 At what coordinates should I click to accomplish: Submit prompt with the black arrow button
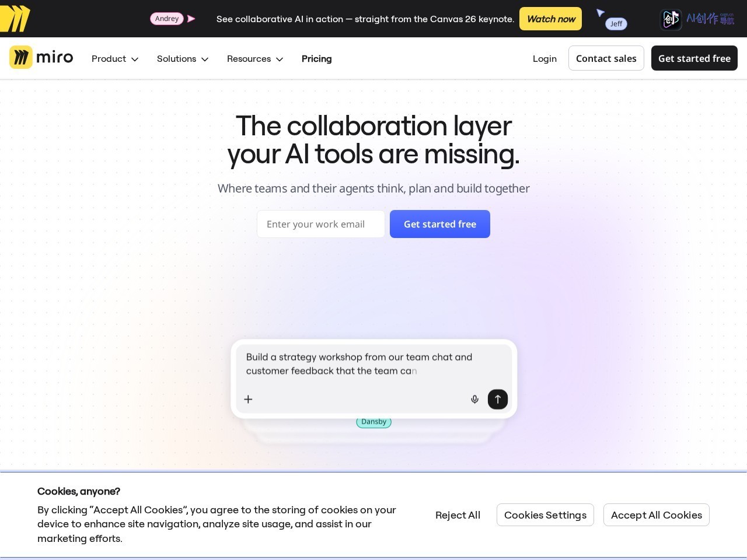coord(498,399)
